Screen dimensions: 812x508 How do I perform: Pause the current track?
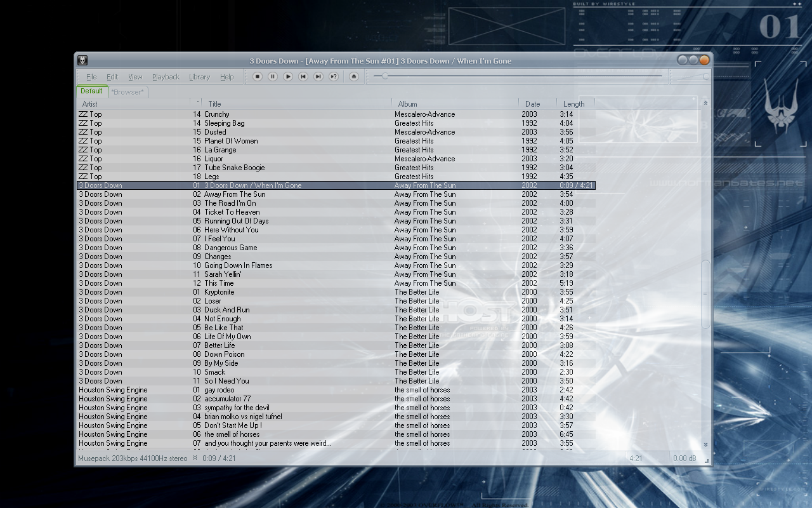point(273,77)
